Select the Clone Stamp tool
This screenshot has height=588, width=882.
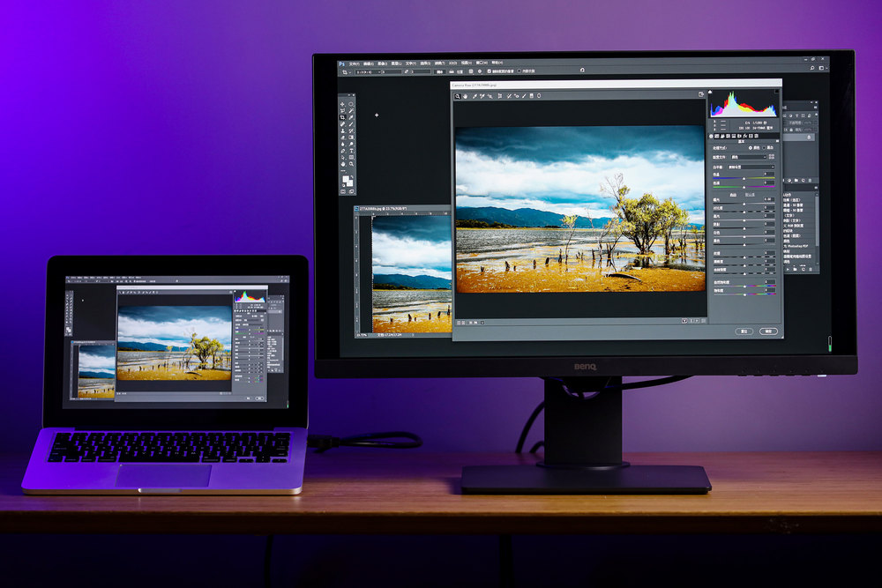click(342, 131)
